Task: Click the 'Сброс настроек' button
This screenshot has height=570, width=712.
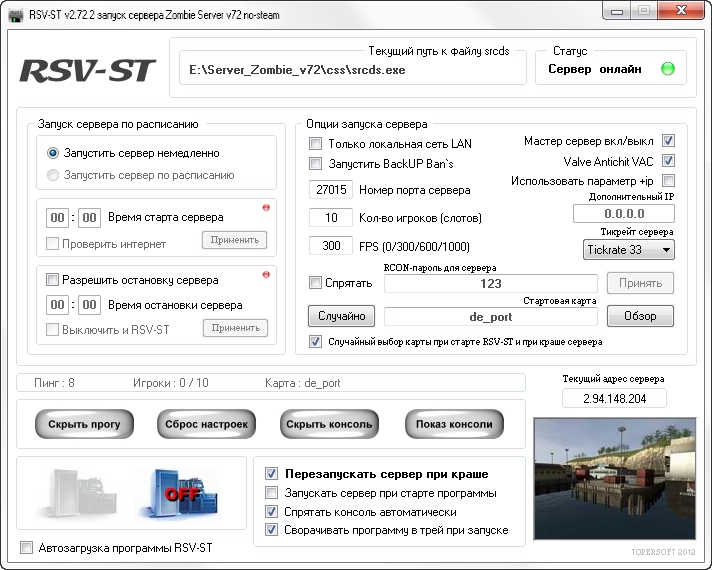Action: [x=207, y=424]
